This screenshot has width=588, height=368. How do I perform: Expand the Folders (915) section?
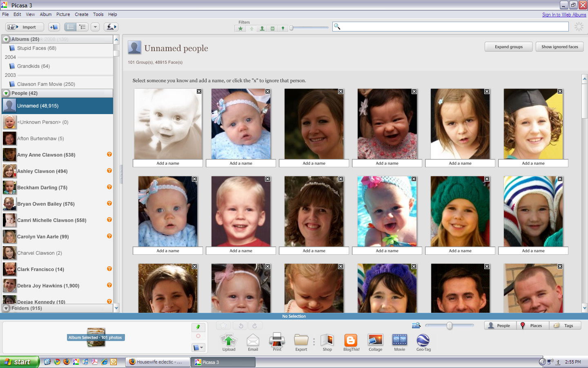click(x=6, y=308)
